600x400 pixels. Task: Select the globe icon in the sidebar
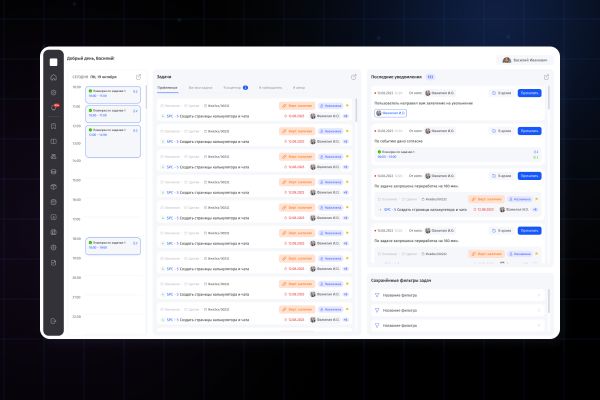click(54, 248)
